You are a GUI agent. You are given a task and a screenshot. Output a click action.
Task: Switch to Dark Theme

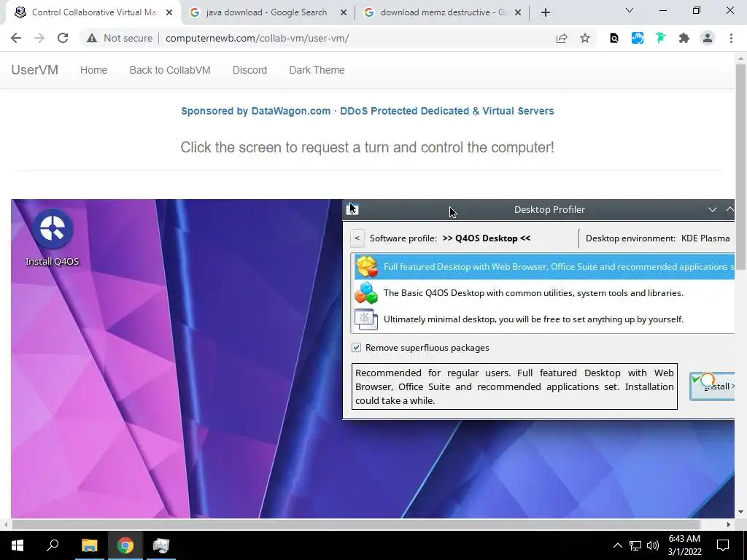tap(317, 70)
